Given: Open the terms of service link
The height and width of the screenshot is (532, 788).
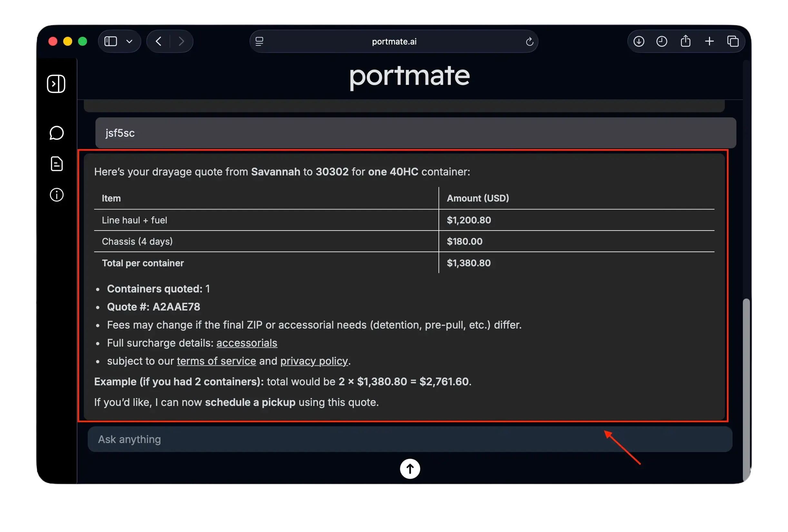Looking at the screenshot, I should [x=216, y=361].
